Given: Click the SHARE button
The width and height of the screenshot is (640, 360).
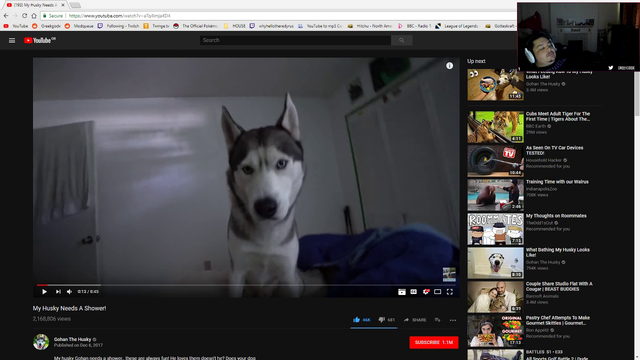Looking at the screenshot, I should tap(415, 320).
